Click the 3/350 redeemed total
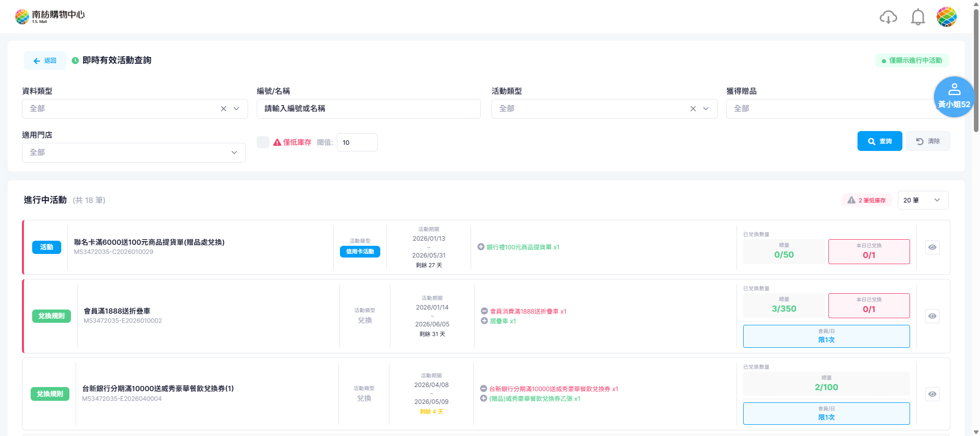This screenshot has width=980, height=436. click(784, 309)
